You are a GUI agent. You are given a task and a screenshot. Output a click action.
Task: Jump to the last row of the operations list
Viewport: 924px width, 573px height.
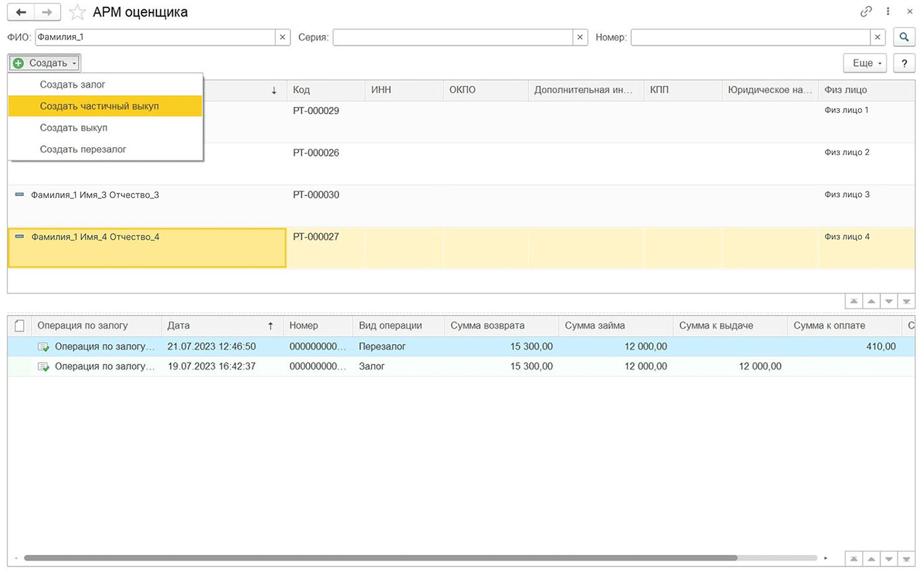point(907,558)
